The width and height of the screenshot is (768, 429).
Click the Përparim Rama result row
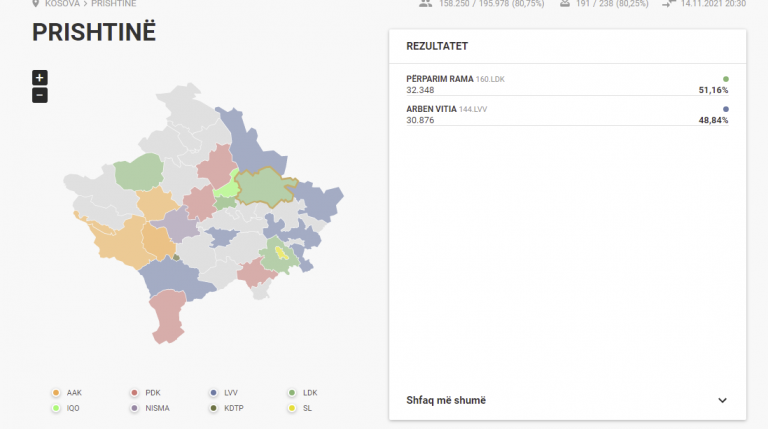coord(567,84)
